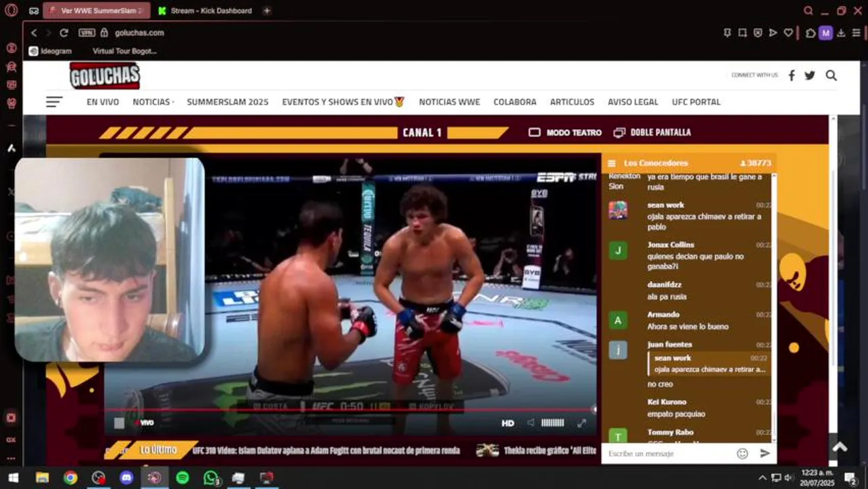Reload the goluchas.com page
868x489 pixels.
[x=64, y=33]
